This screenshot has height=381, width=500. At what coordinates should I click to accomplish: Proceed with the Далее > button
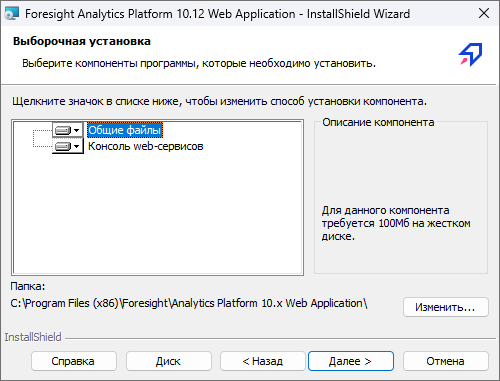pos(351,361)
